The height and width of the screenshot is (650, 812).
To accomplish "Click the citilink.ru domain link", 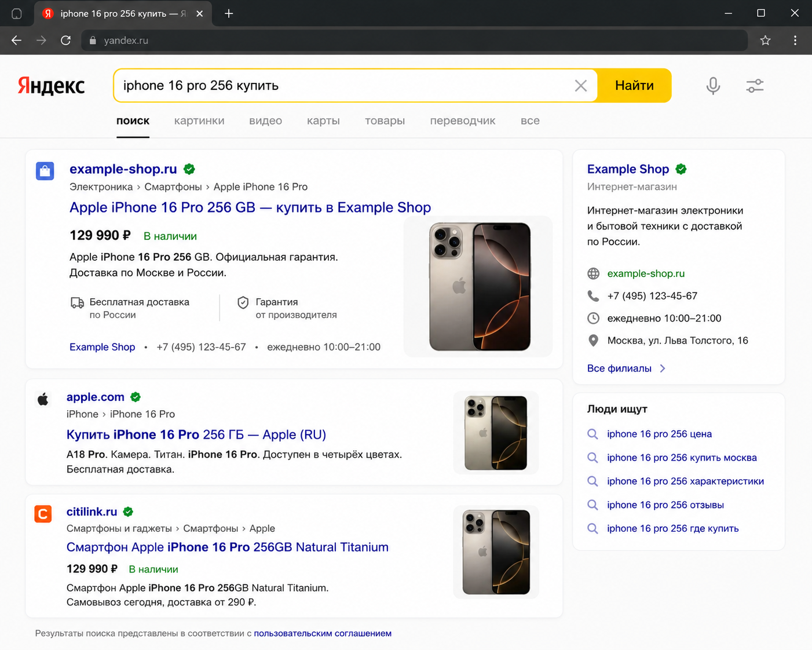I will [x=92, y=512].
